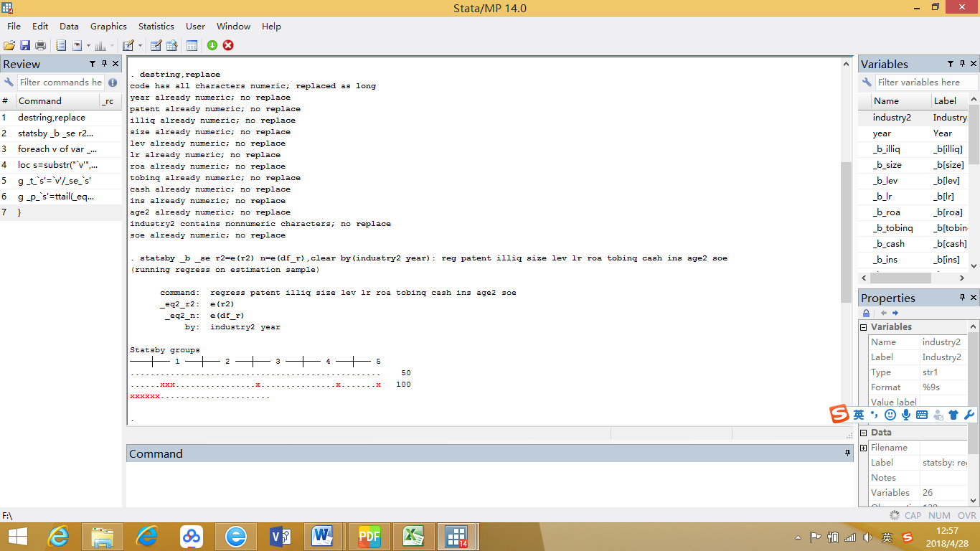Viewport: 980px width, 551px height.
Task: Click the Save floppy disk icon
Action: pyautogui.click(x=25, y=45)
